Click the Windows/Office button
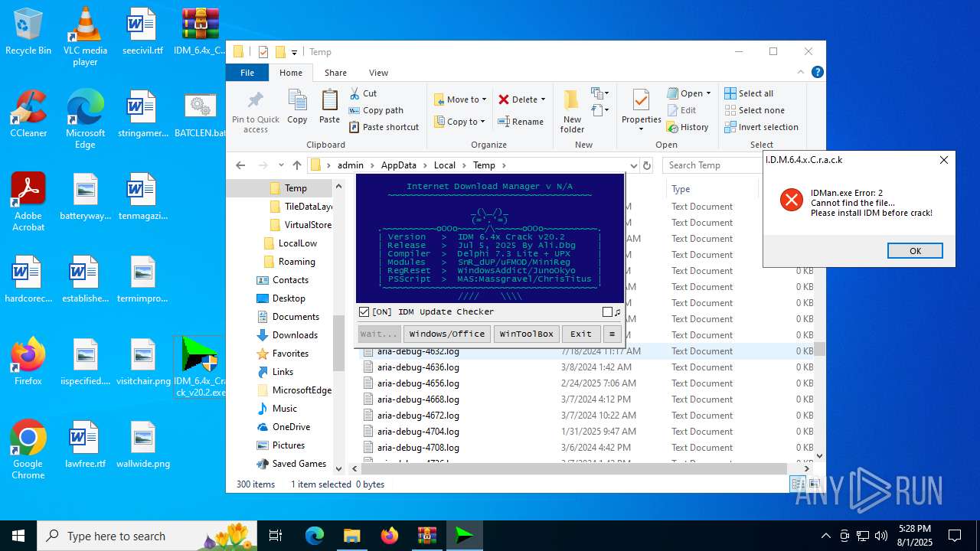980x551 pixels. 447,334
